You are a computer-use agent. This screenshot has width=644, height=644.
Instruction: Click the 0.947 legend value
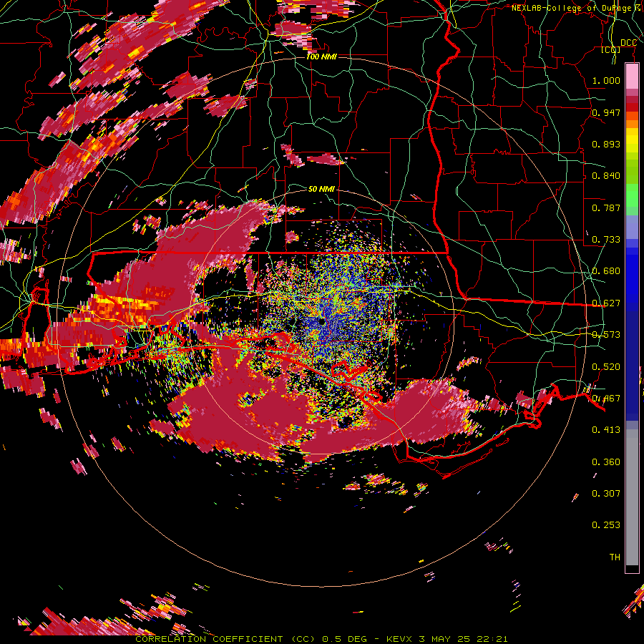tap(606, 112)
